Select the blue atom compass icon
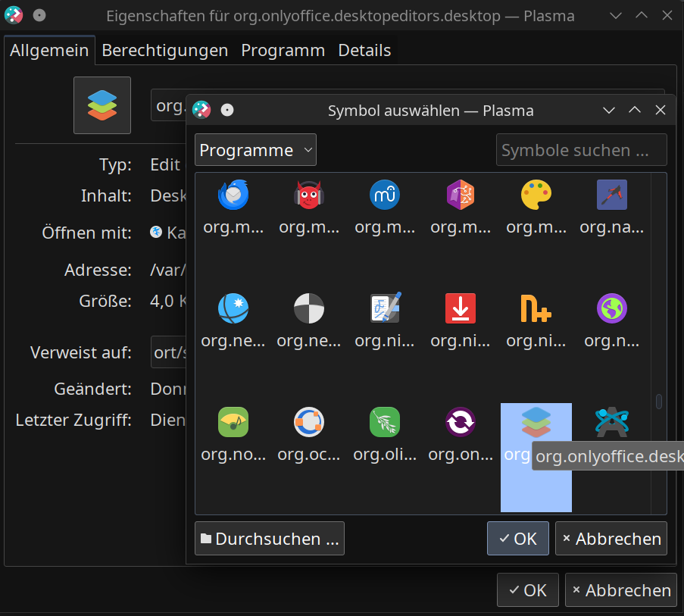The image size is (684, 616). click(x=611, y=422)
